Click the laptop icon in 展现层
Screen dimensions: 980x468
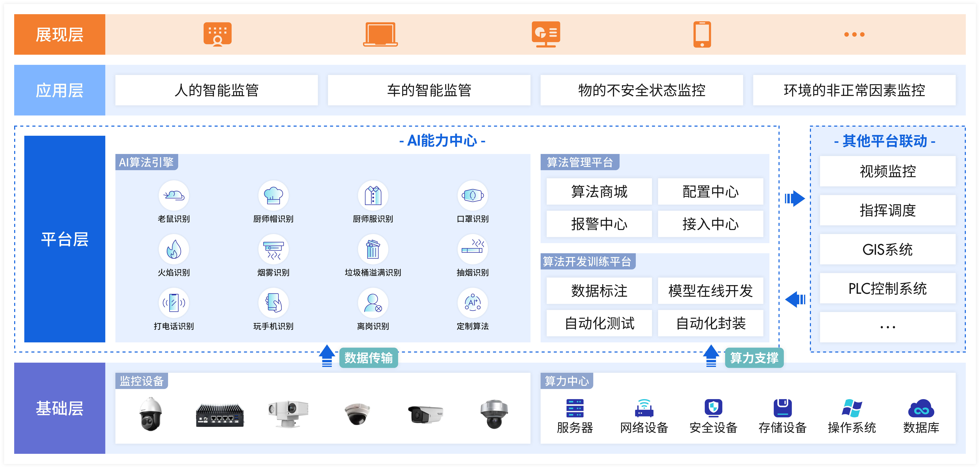(x=380, y=34)
